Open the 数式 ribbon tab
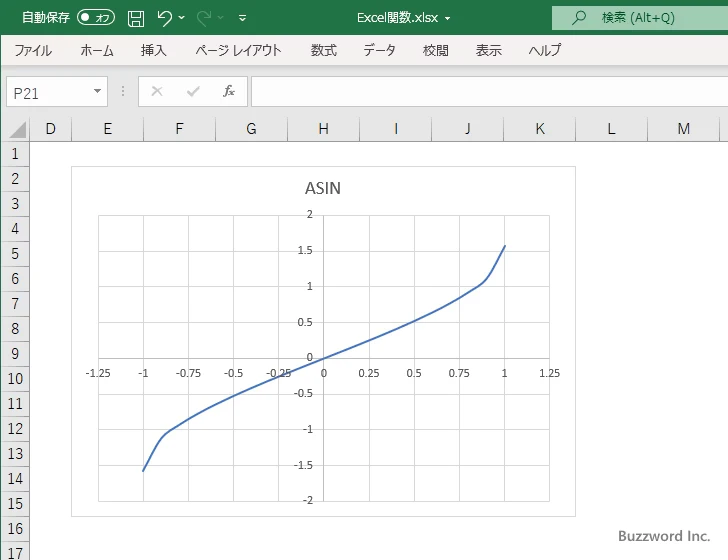The image size is (728, 560). (x=324, y=50)
